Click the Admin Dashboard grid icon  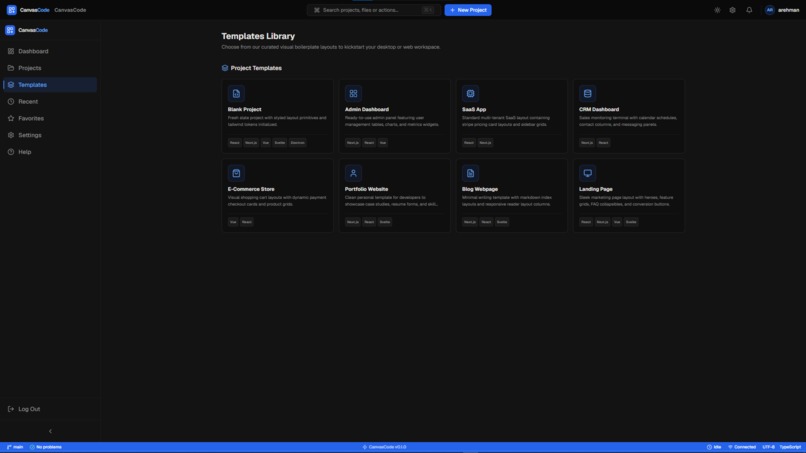coord(353,94)
